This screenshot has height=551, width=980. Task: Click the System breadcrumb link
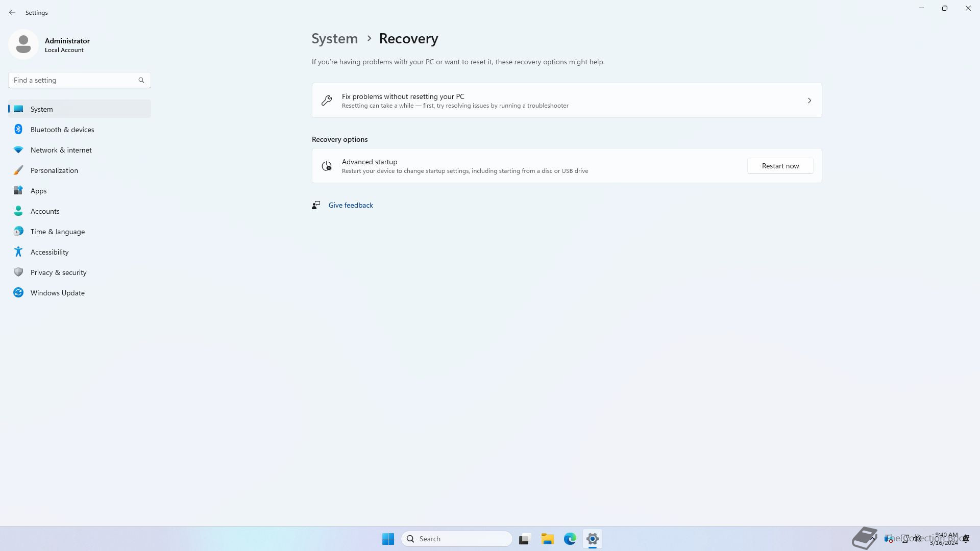click(x=334, y=39)
